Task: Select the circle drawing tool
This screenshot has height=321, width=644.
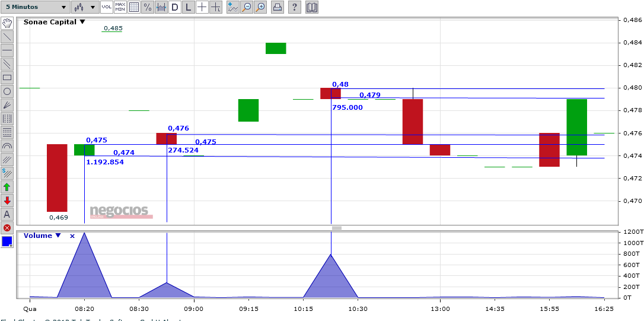Action: click(7, 91)
